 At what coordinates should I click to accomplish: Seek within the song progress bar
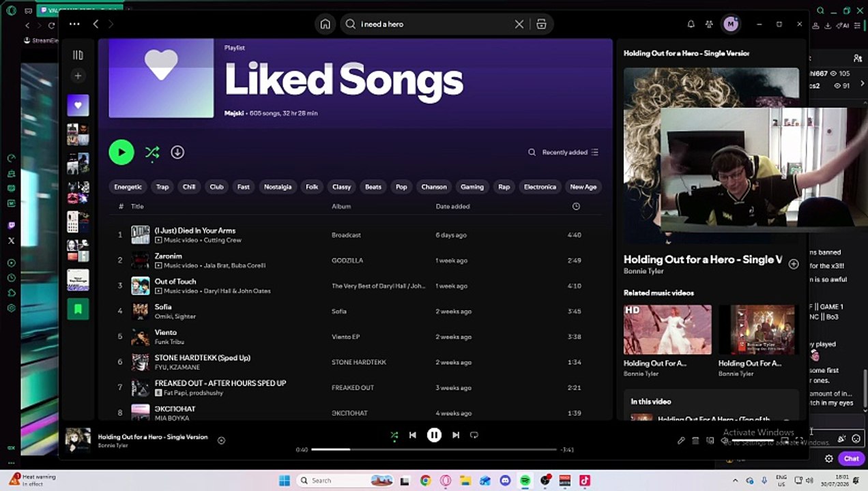[434, 449]
